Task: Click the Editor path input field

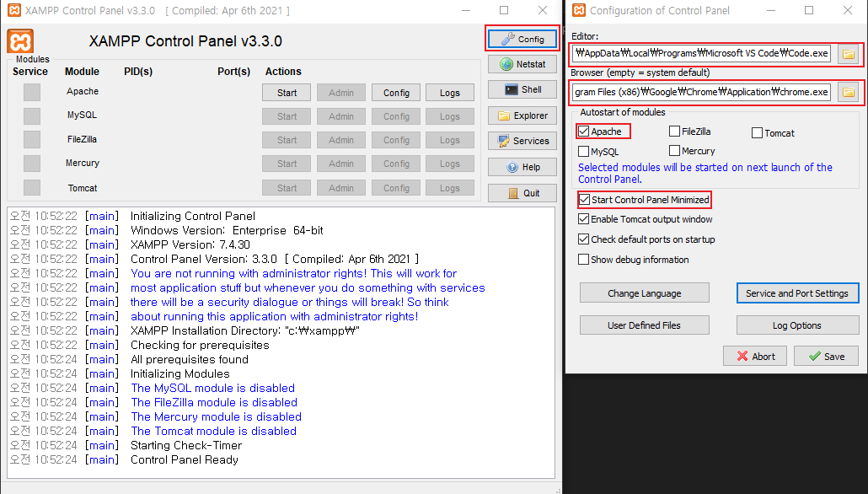Action: coord(701,54)
